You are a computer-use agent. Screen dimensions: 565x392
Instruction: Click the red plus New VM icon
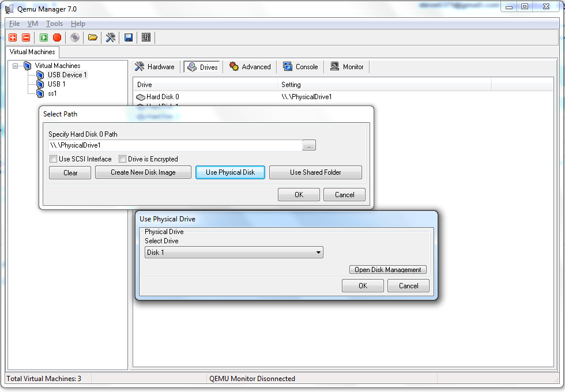(x=13, y=37)
